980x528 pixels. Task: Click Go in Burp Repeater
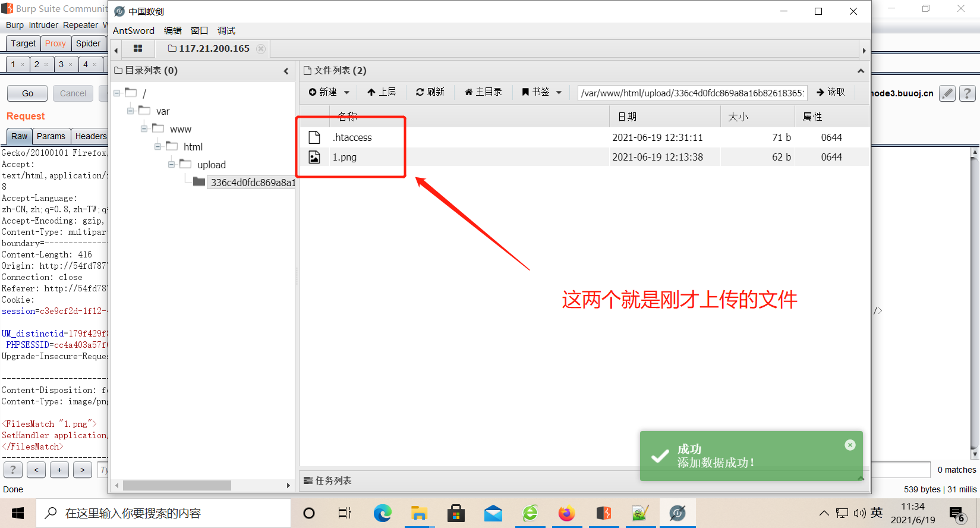pos(27,93)
